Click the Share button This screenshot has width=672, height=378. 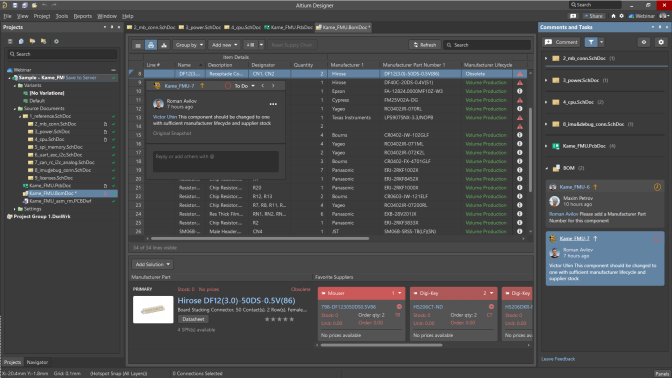click(x=593, y=16)
